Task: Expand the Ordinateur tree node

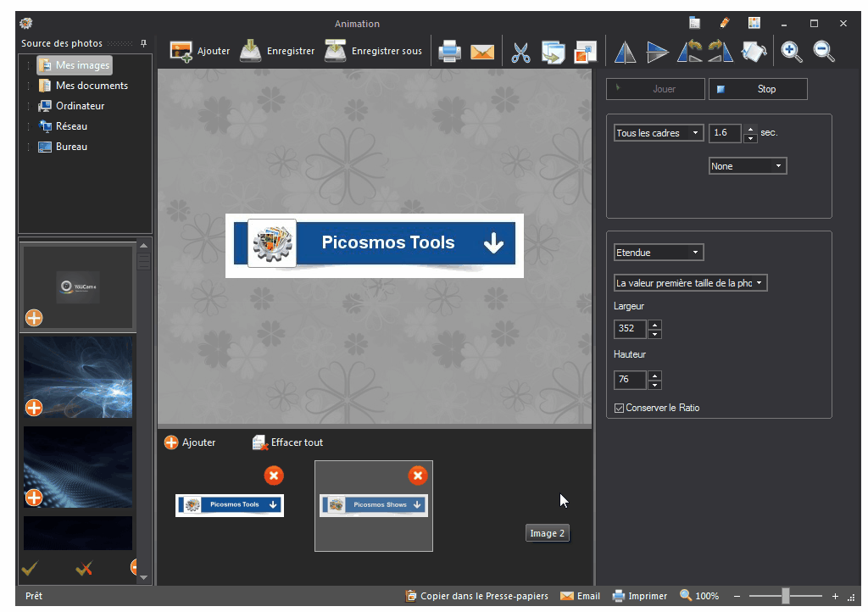Action: click(28, 106)
